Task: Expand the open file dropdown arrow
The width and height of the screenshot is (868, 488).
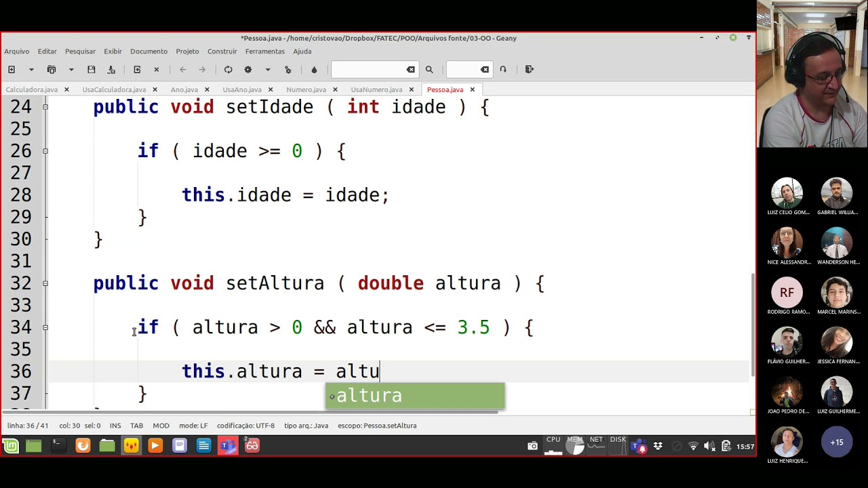Action: click(x=71, y=69)
